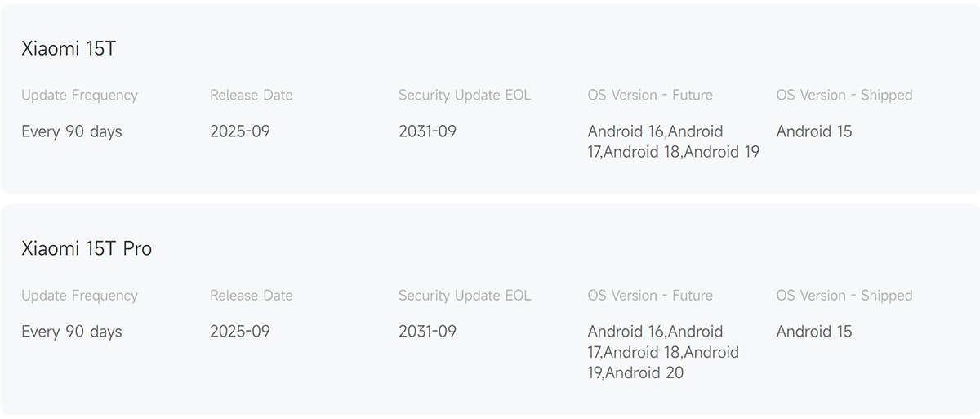Click Android 16 to 19 list for 15T
This screenshot has height=419, width=980.
(x=673, y=141)
